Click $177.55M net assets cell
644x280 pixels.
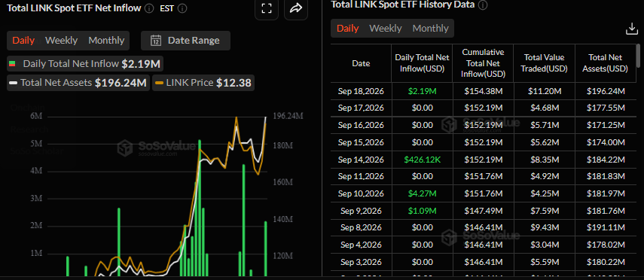point(606,108)
